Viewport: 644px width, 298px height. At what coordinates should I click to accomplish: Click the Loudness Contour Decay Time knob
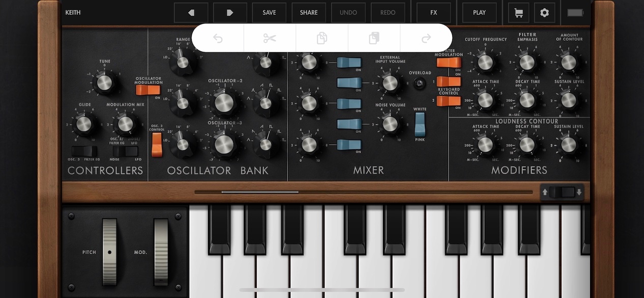[x=528, y=145]
